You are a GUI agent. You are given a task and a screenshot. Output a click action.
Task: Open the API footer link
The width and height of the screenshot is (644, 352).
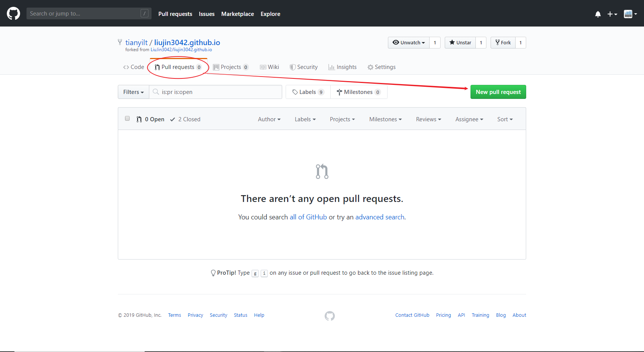[x=461, y=315]
